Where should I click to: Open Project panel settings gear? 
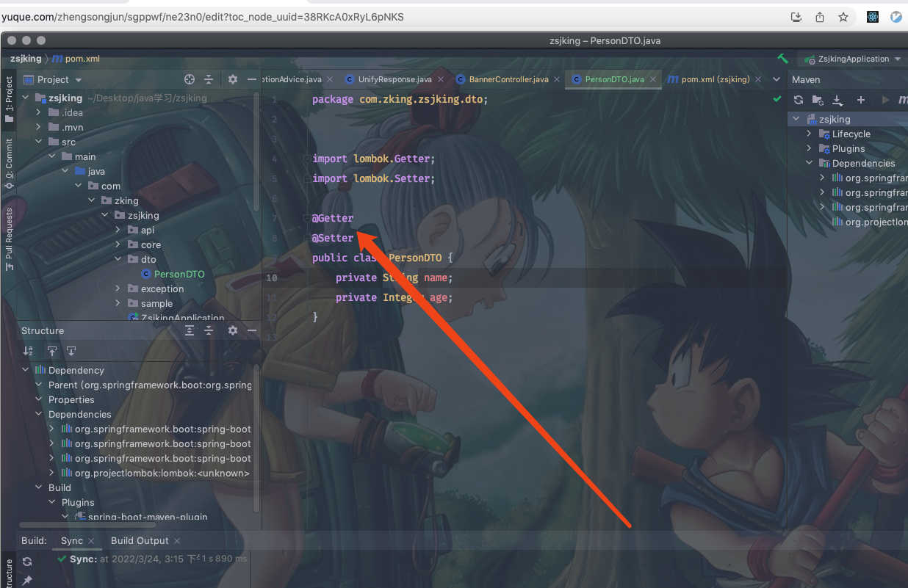coord(233,79)
